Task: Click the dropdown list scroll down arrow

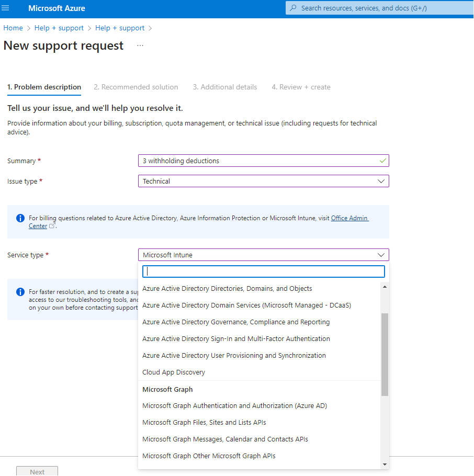Action: [x=385, y=464]
